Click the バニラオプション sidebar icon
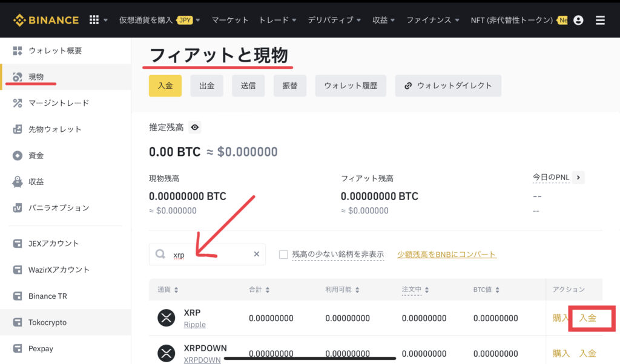This screenshot has width=620, height=364. point(18,207)
